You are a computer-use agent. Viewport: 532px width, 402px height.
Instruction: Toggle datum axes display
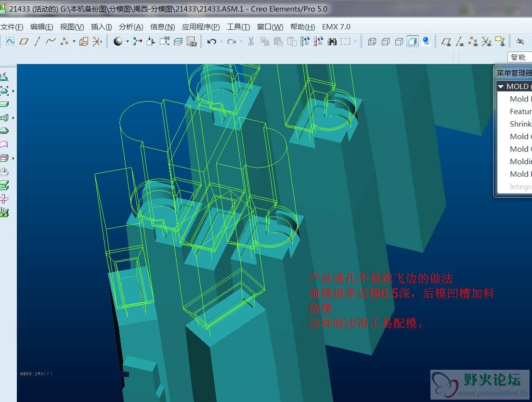[460, 41]
